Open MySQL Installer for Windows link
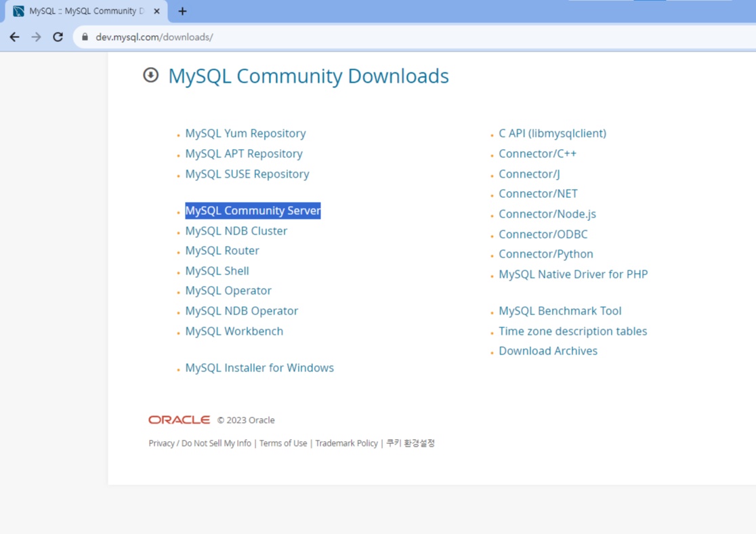The height and width of the screenshot is (534, 756). 259,367
